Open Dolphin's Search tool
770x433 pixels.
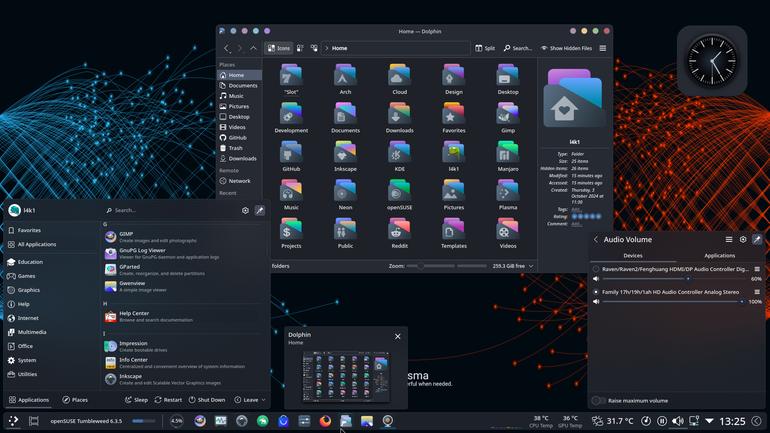pyautogui.click(x=518, y=48)
